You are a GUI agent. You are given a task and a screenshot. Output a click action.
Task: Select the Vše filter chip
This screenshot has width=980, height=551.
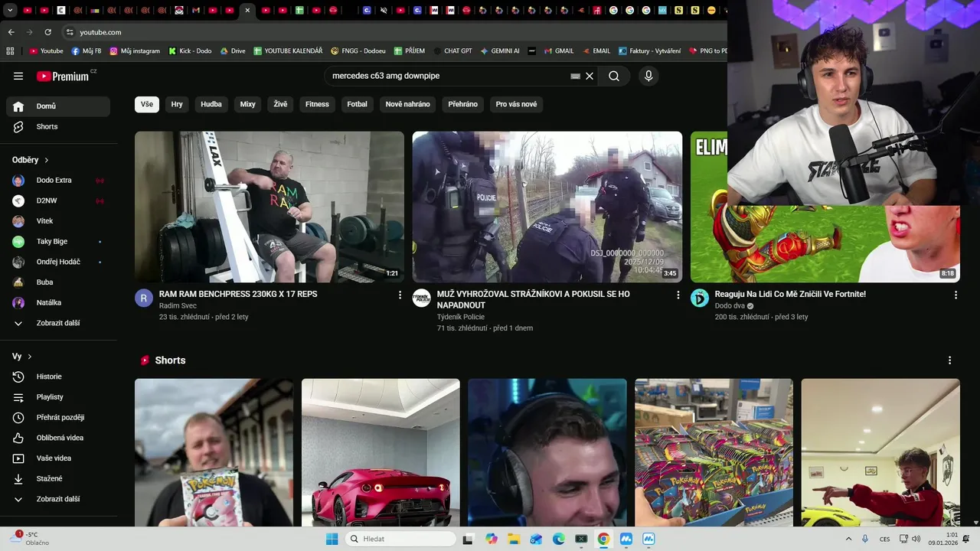(147, 104)
